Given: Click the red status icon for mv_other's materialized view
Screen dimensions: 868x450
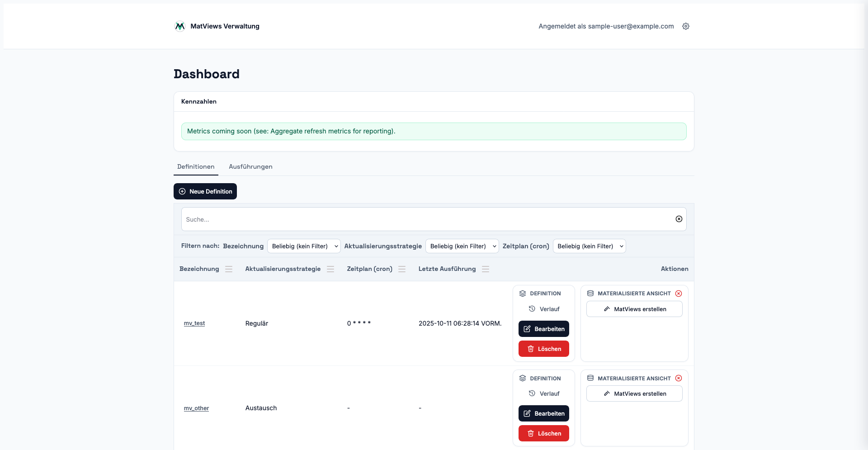Looking at the screenshot, I should point(678,378).
